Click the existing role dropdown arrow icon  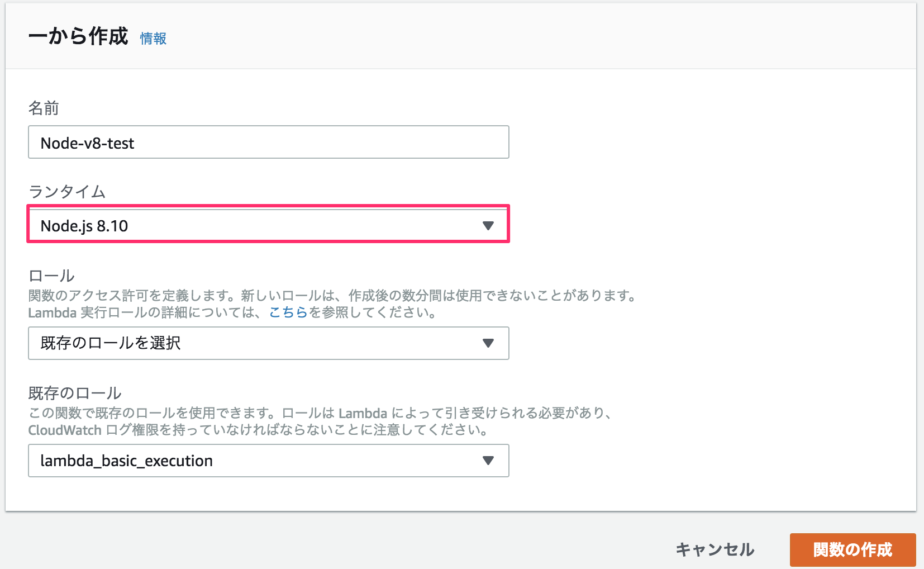click(488, 461)
